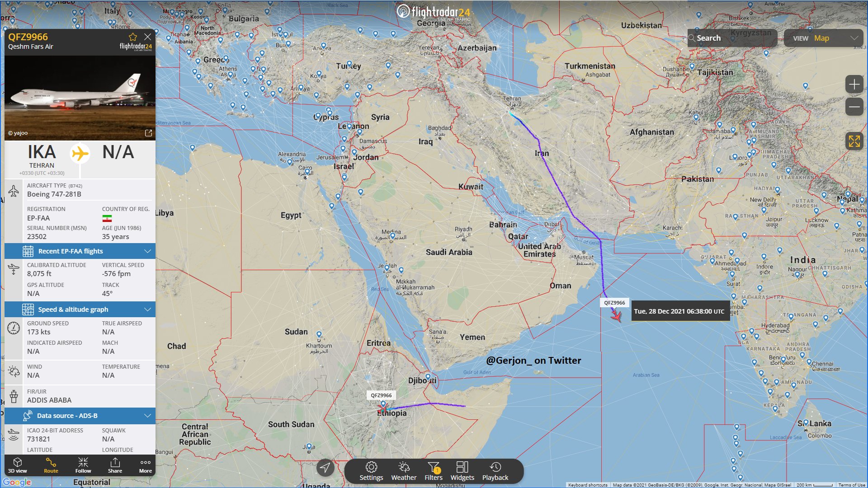Open Settings in bottom toolbar
Screen dimensions: 868x488
(x=371, y=471)
